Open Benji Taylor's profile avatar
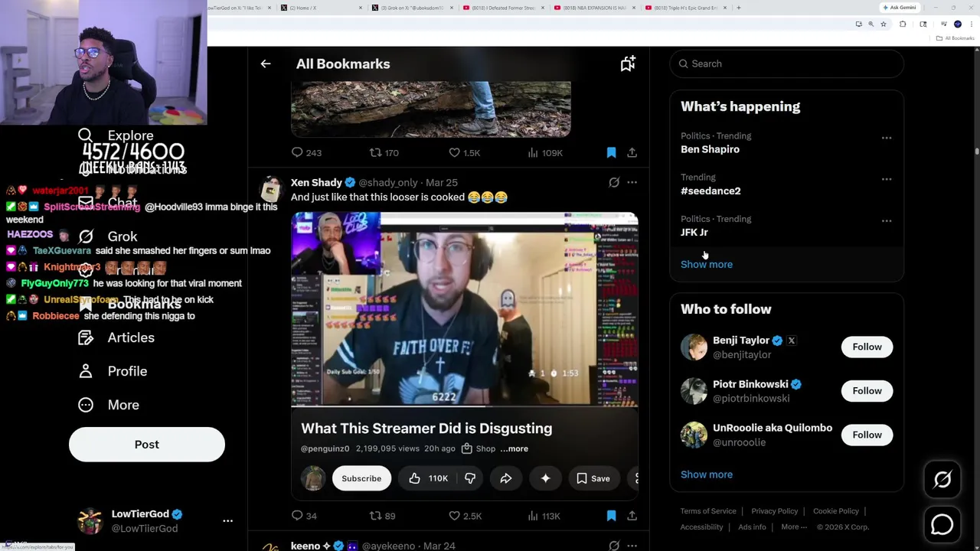Image resolution: width=980 pixels, height=551 pixels. pos(694,347)
